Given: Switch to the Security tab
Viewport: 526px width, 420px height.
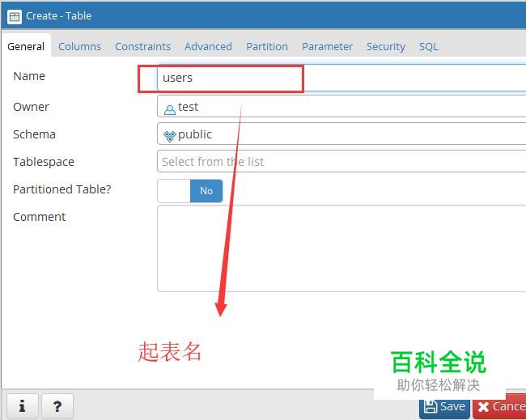Looking at the screenshot, I should click(386, 46).
